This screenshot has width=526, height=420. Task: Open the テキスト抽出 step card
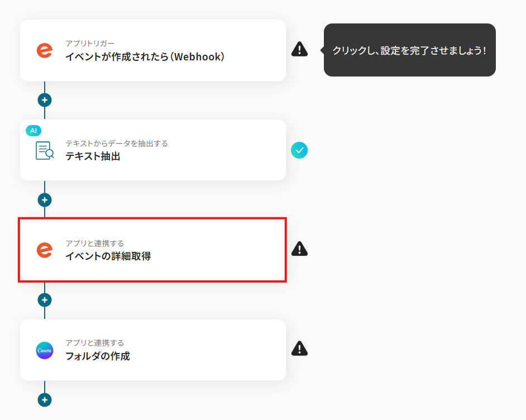[x=153, y=150]
